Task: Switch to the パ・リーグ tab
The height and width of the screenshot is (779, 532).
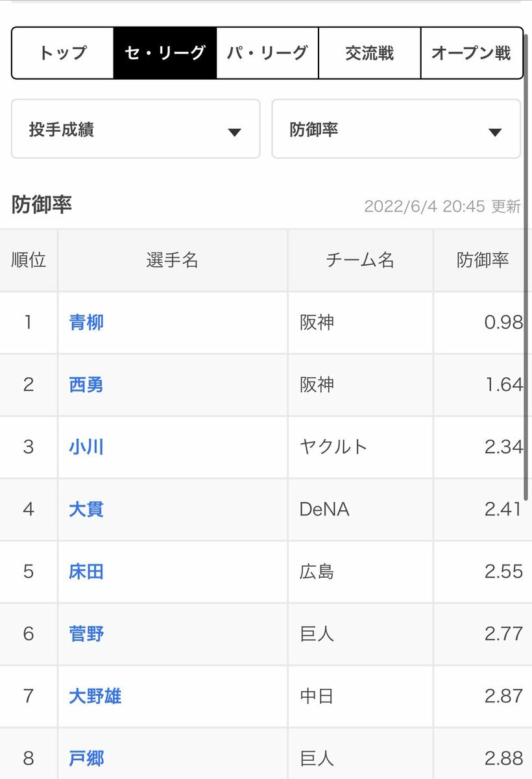Action: 267,53
